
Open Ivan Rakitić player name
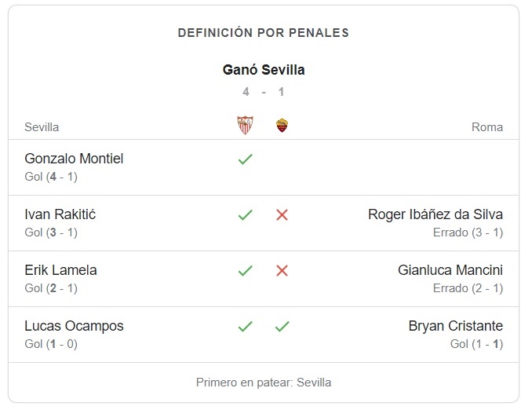pos(60,214)
